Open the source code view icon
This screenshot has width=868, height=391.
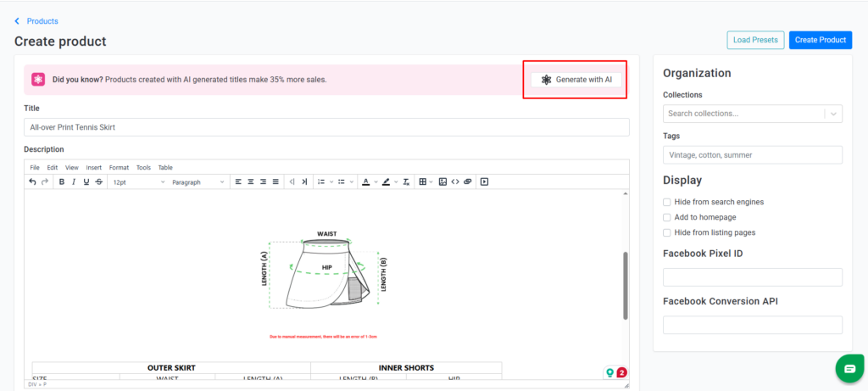455,182
